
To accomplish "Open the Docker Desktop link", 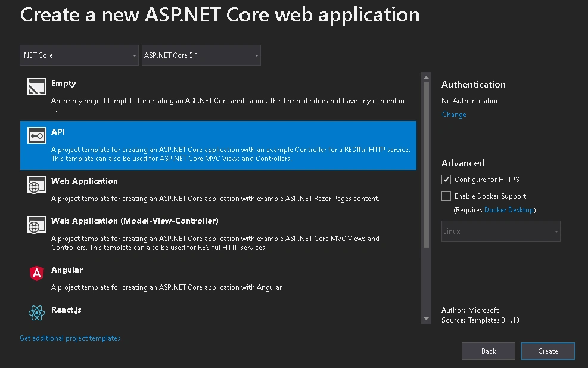I will [509, 210].
